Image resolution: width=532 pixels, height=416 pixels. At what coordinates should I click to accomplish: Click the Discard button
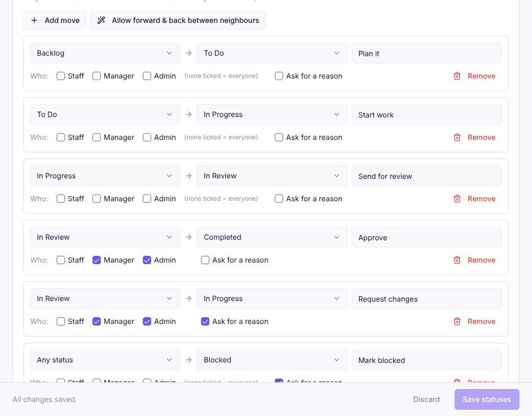point(427,399)
